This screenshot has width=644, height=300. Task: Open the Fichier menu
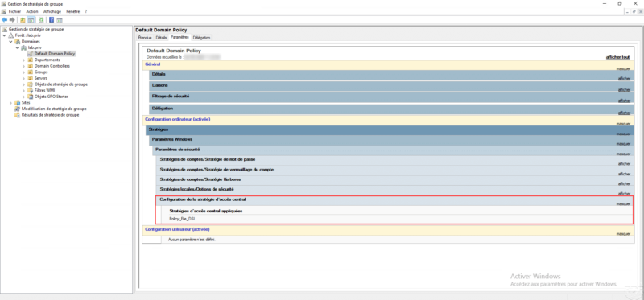14,12
